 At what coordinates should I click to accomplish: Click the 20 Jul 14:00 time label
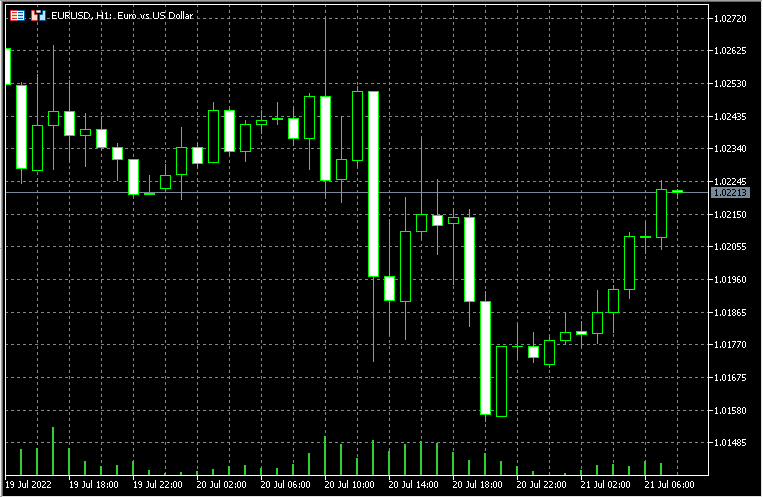(x=413, y=485)
